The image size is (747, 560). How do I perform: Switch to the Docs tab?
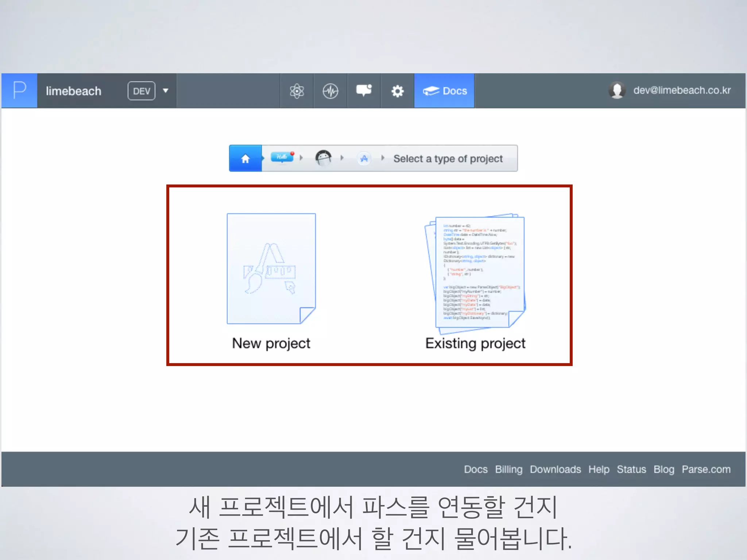[x=444, y=91]
